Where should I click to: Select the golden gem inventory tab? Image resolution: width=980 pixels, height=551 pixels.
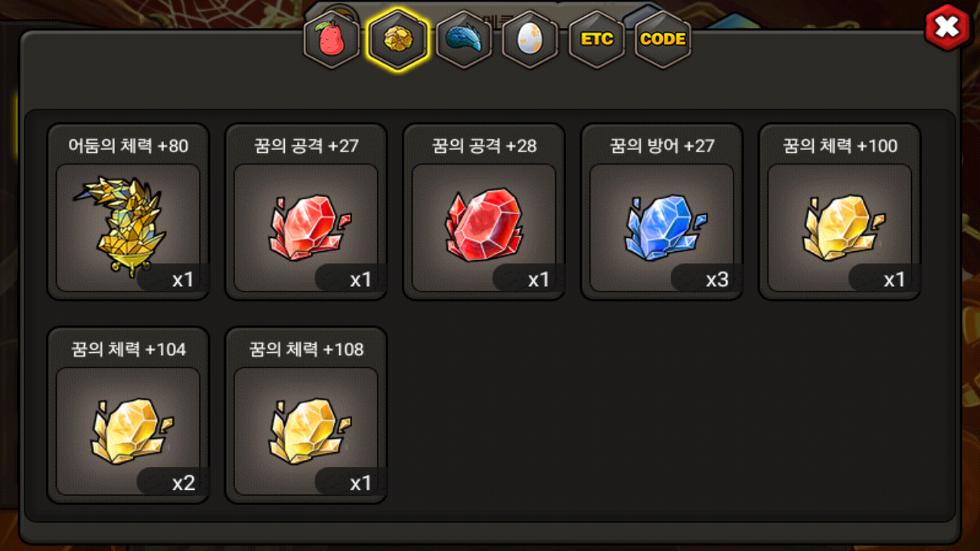397,40
